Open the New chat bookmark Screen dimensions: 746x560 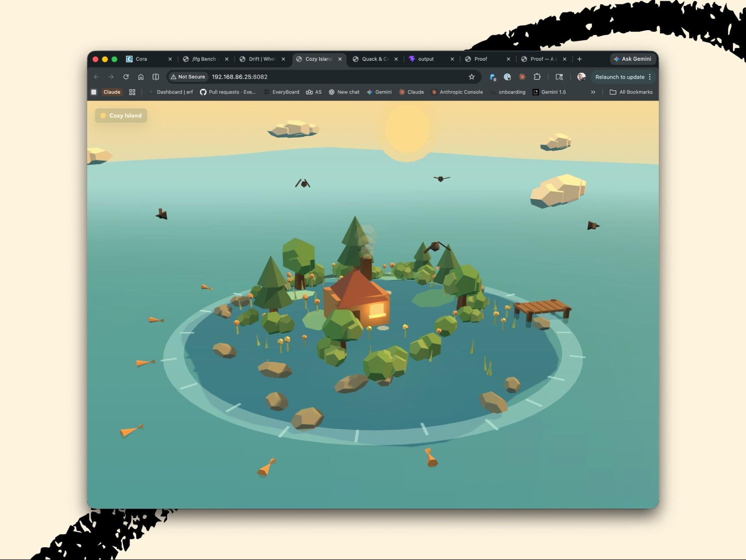[x=344, y=92]
